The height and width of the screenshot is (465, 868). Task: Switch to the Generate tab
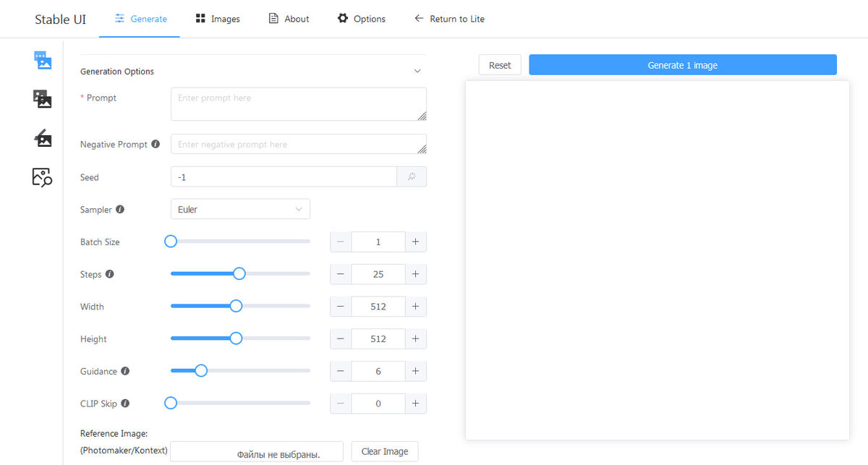(x=140, y=19)
